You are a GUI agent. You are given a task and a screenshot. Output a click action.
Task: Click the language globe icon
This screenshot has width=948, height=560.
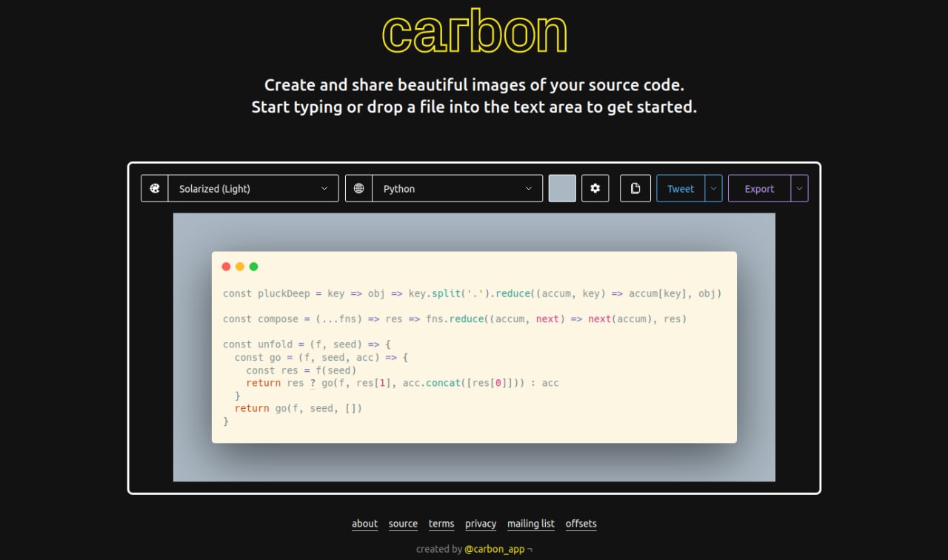[x=359, y=188]
